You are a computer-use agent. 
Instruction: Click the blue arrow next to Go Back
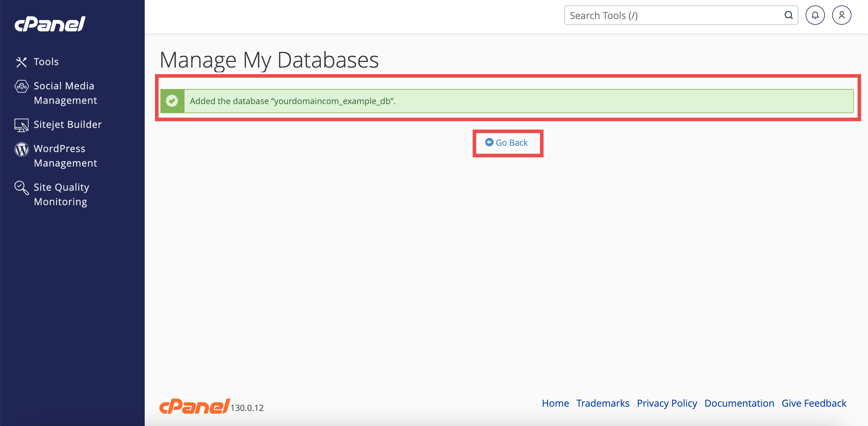pyautogui.click(x=489, y=142)
